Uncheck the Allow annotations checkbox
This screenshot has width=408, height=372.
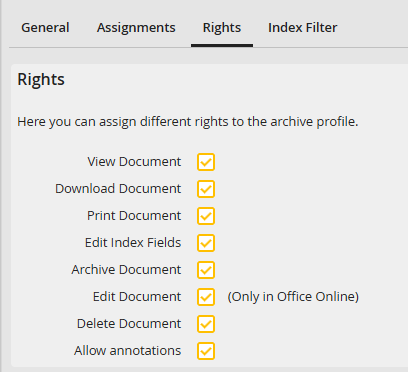206,351
